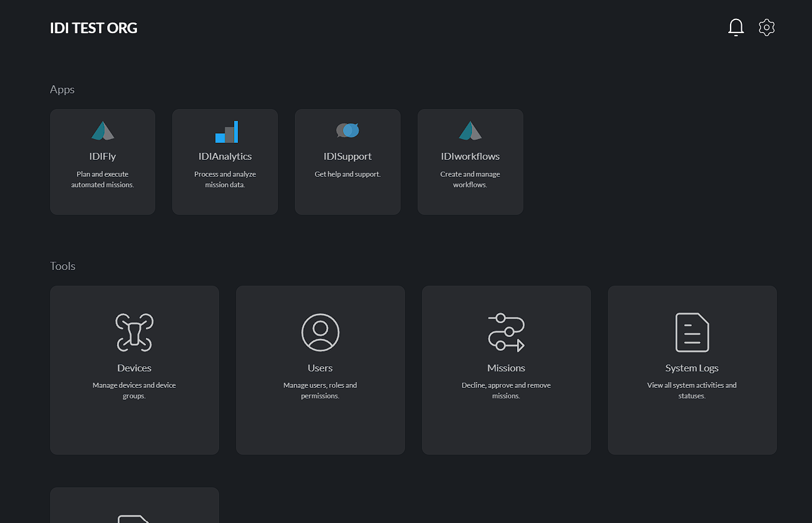Click 'Manage devices and device groups.' text
812x523 pixels.
(x=135, y=391)
